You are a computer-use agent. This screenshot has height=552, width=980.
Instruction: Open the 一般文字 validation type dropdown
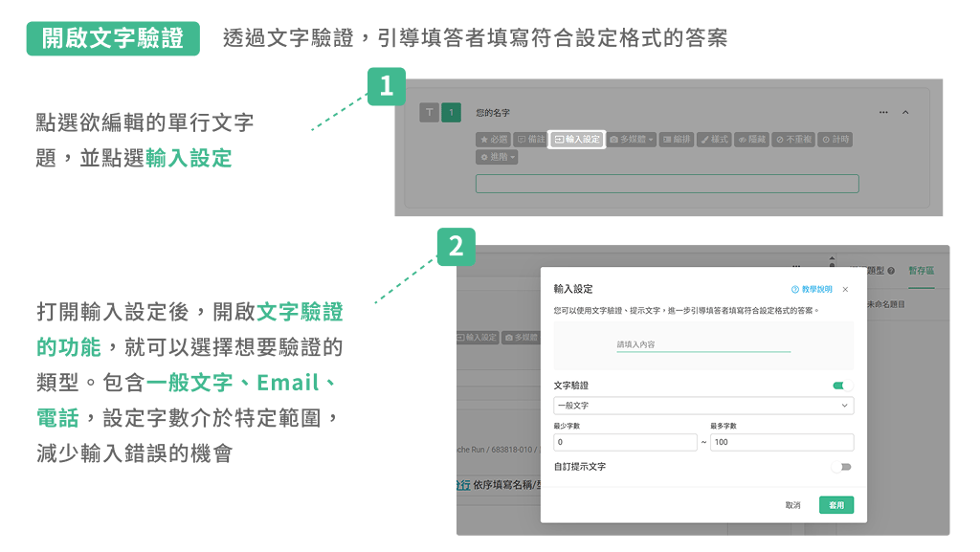[x=703, y=406]
